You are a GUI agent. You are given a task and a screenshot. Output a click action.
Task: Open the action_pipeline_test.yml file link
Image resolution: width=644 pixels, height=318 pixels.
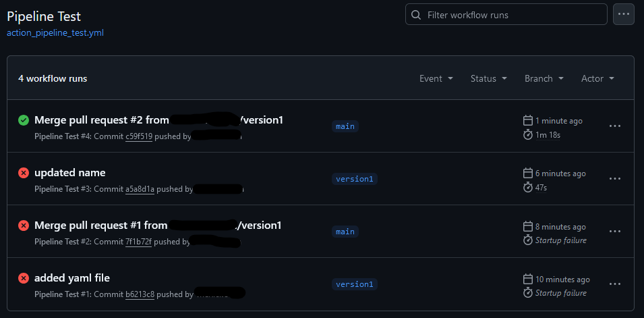point(55,33)
